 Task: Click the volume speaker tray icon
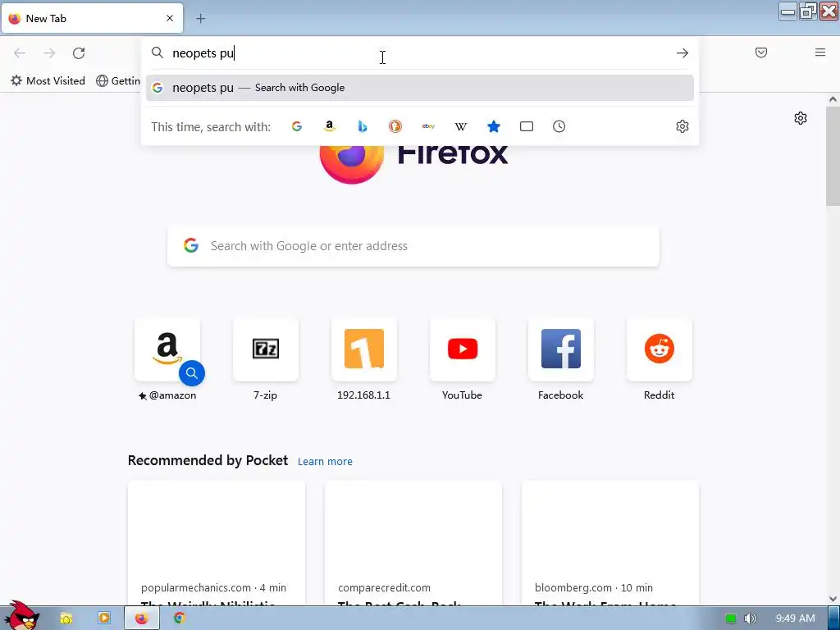click(x=751, y=619)
